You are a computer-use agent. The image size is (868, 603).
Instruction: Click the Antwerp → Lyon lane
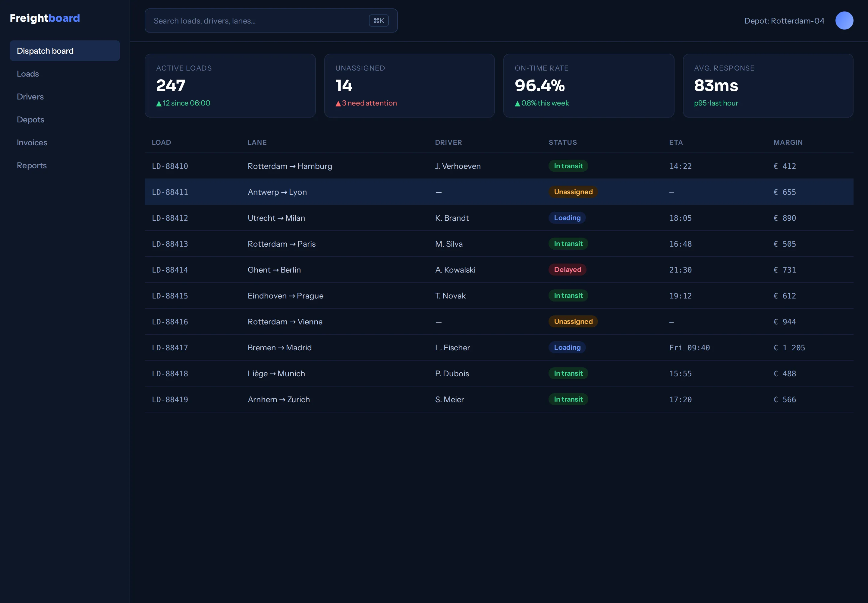[x=277, y=192]
